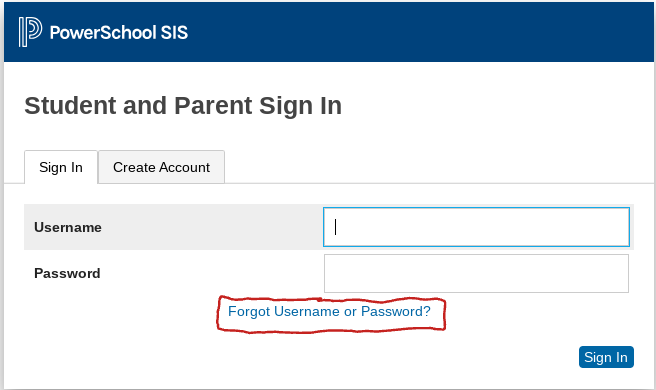
Task: Place cursor at text caret in Username box
Action: 336,227
